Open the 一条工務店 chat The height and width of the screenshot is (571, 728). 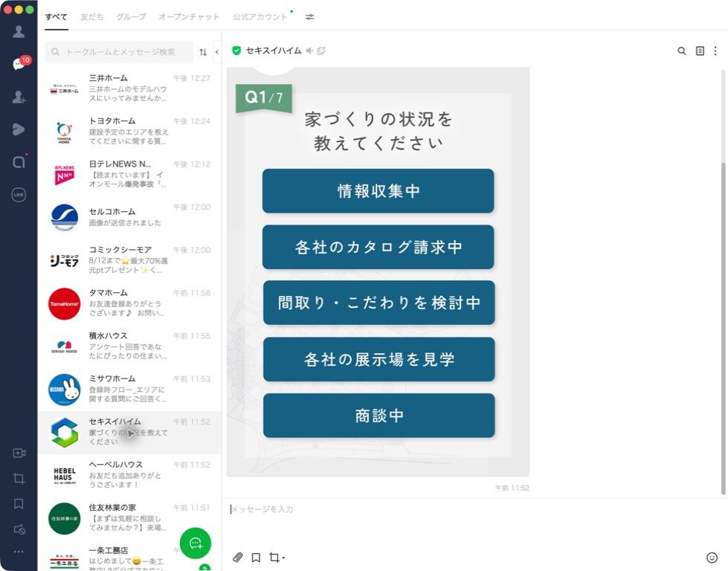(x=129, y=557)
